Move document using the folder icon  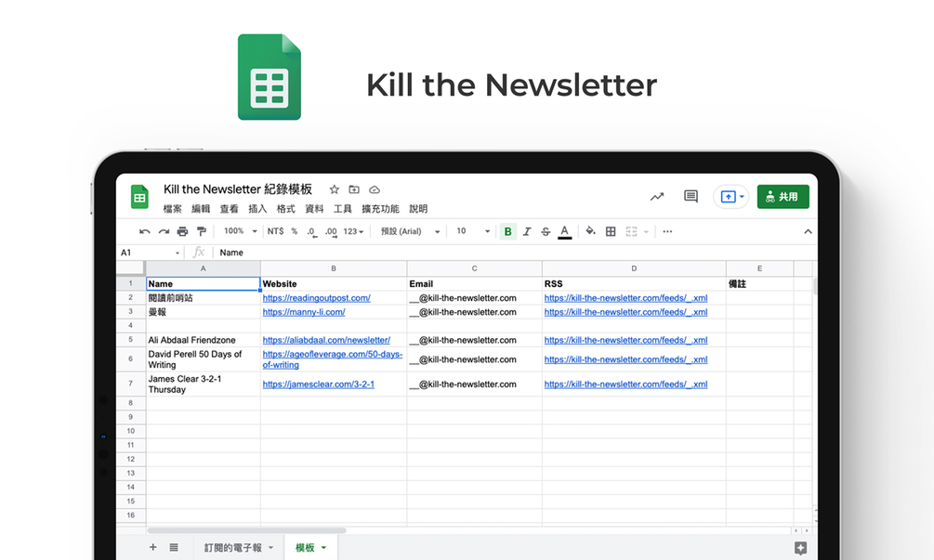click(354, 189)
